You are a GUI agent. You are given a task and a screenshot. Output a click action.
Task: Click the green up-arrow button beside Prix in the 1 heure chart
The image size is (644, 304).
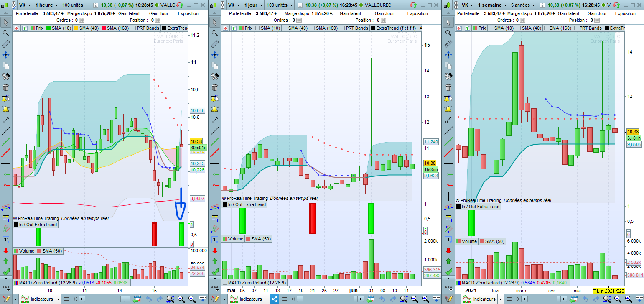click(x=25, y=28)
